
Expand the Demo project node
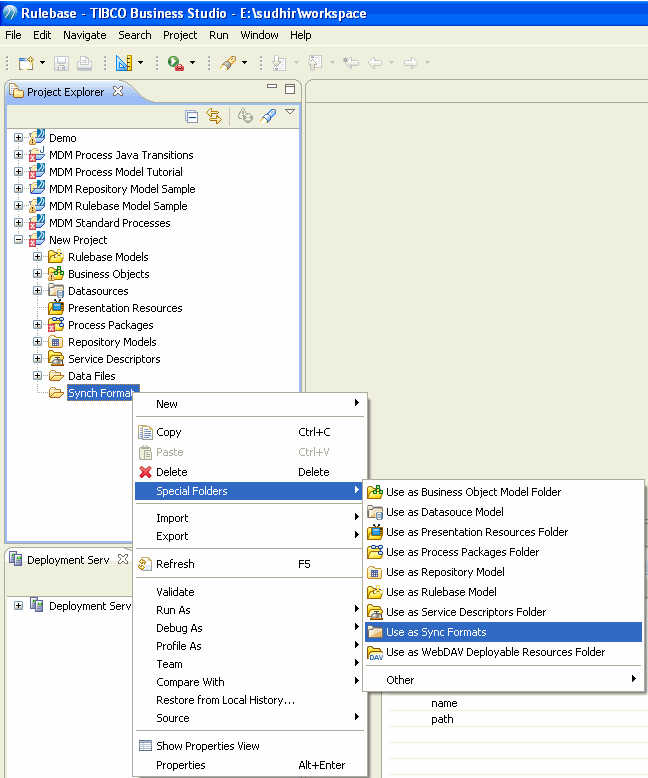[x=18, y=137]
